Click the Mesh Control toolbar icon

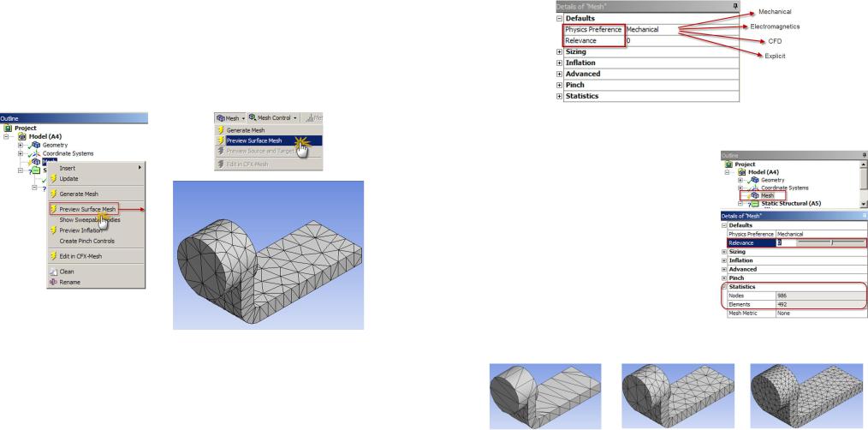pos(253,118)
